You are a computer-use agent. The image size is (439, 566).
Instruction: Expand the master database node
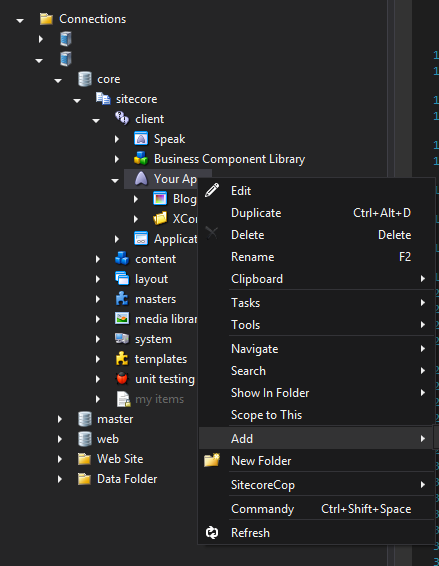[x=60, y=419]
